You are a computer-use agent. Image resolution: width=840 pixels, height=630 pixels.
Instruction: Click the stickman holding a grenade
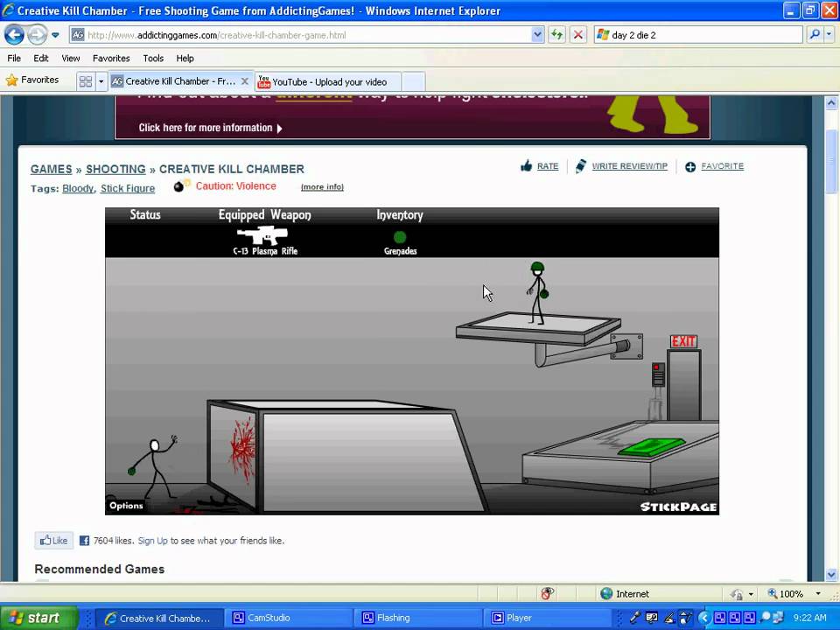152,467
